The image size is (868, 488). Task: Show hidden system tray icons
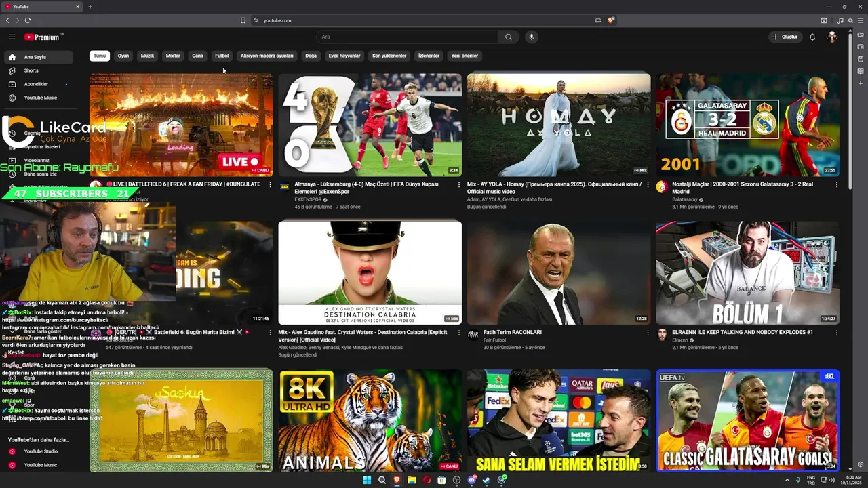click(x=787, y=480)
